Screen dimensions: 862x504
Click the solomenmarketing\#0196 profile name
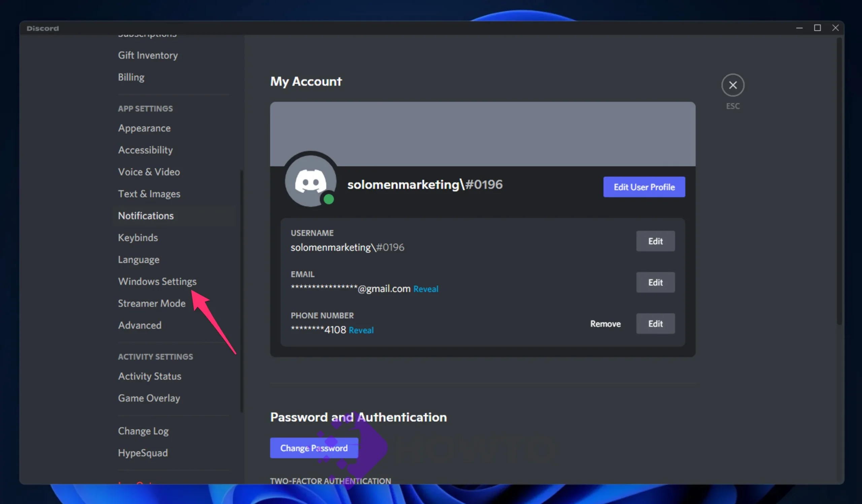click(425, 184)
